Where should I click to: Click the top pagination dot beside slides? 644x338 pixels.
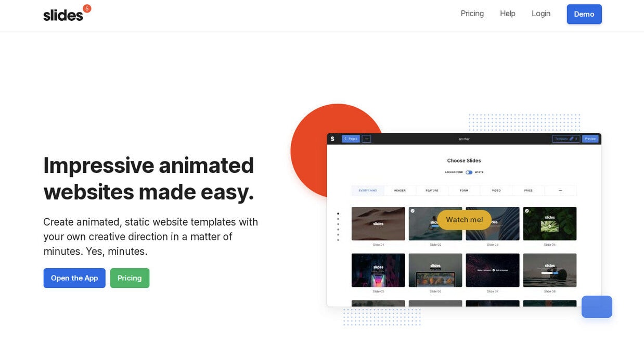coord(338,214)
